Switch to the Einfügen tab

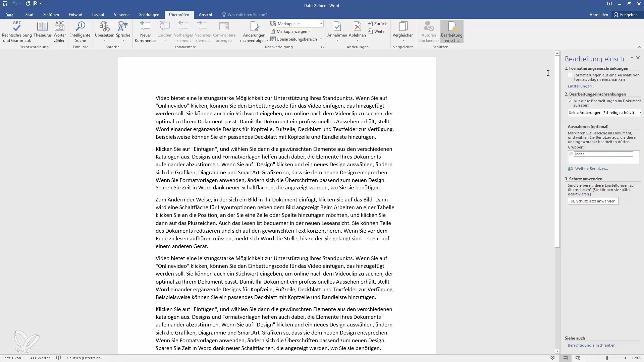51,15
